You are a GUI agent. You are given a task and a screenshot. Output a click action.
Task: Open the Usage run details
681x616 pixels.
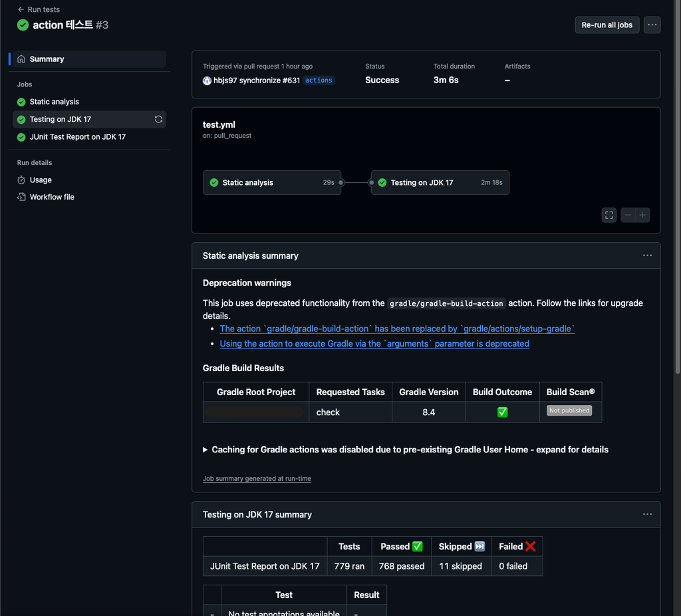pyautogui.click(x=90, y=180)
